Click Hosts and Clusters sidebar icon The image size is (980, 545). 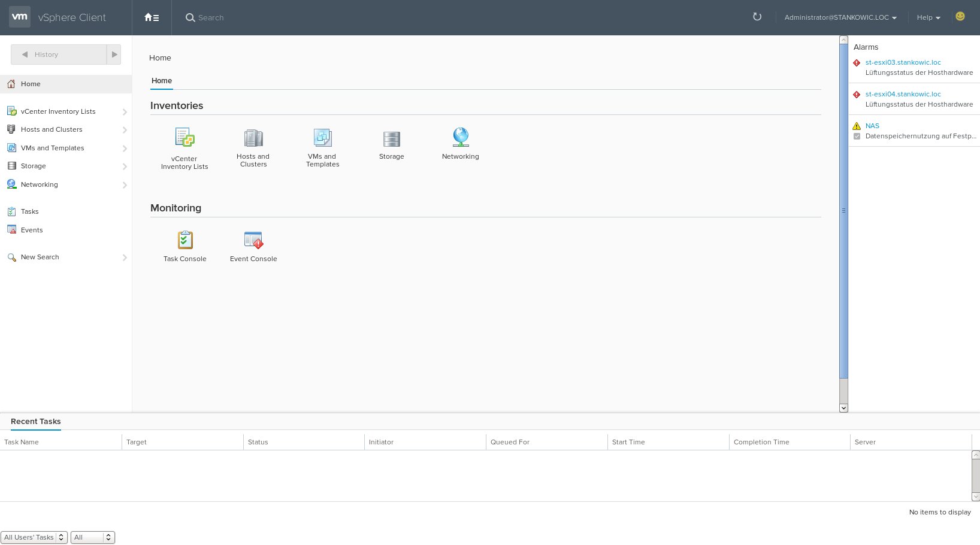pyautogui.click(x=11, y=129)
